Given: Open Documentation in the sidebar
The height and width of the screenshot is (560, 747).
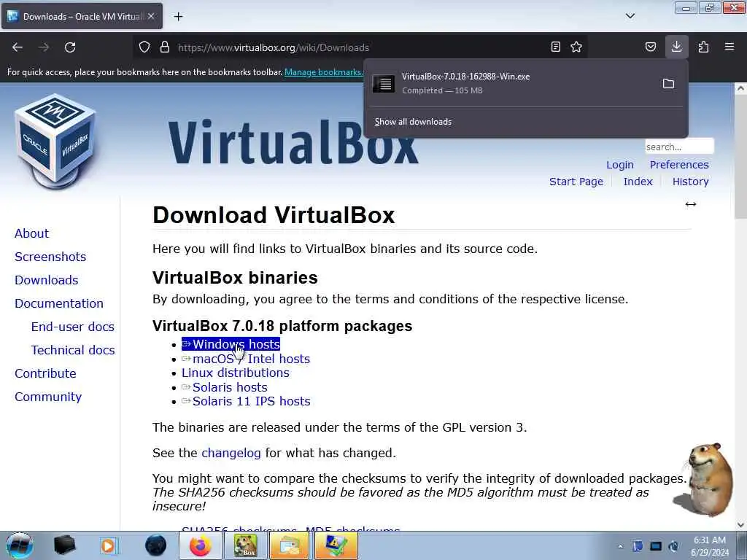Looking at the screenshot, I should coord(59,303).
